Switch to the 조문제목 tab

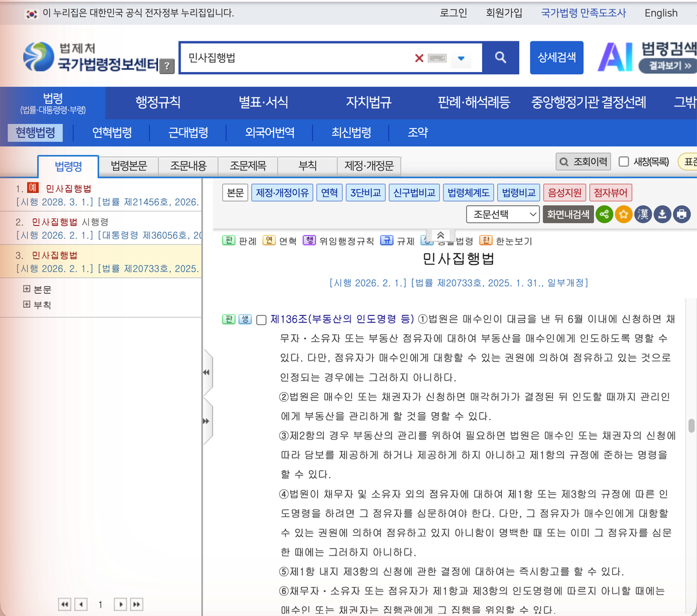(248, 166)
